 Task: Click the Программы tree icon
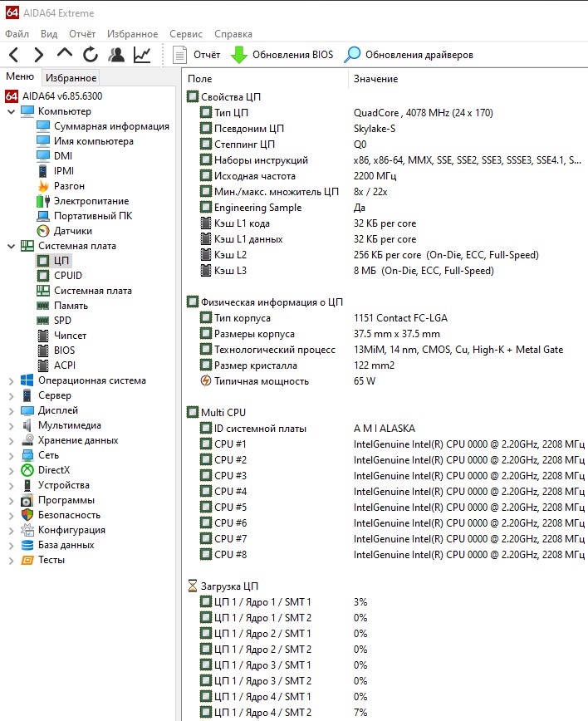click(x=27, y=500)
